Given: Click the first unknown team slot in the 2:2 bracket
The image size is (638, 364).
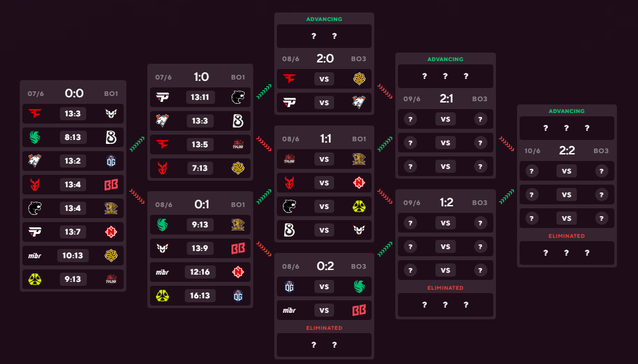Looking at the screenshot, I should (531, 171).
